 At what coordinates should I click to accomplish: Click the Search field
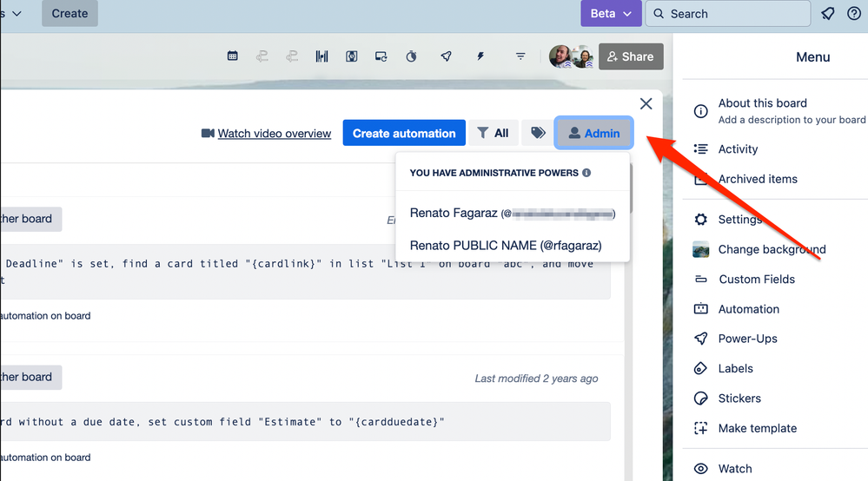pyautogui.click(x=728, y=13)
